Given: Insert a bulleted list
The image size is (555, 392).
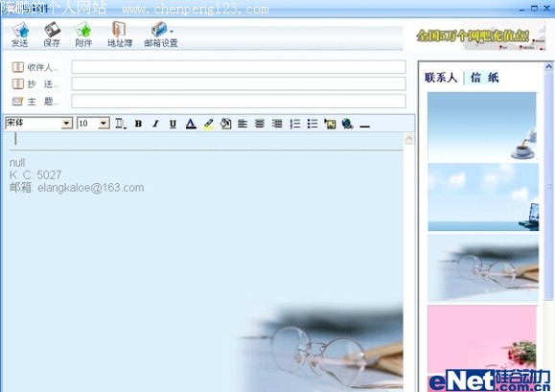Looking at the screenshot, I should [312, 124].
